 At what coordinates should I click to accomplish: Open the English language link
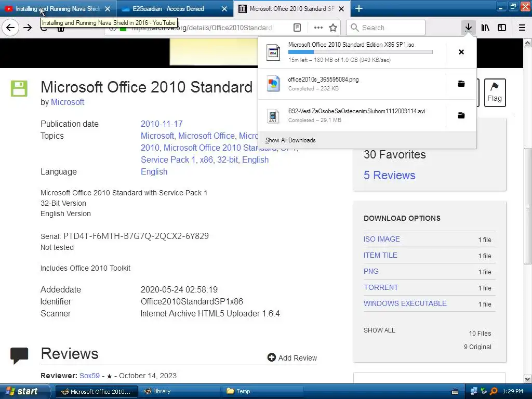click(154, 171)
